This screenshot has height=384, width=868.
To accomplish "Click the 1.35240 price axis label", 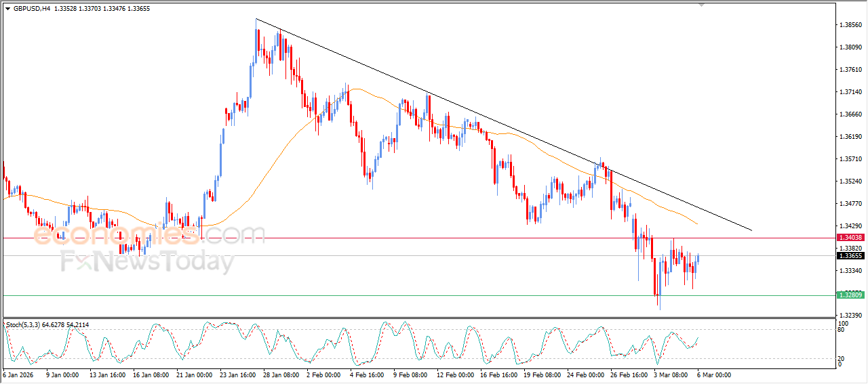I will (850, 182).
